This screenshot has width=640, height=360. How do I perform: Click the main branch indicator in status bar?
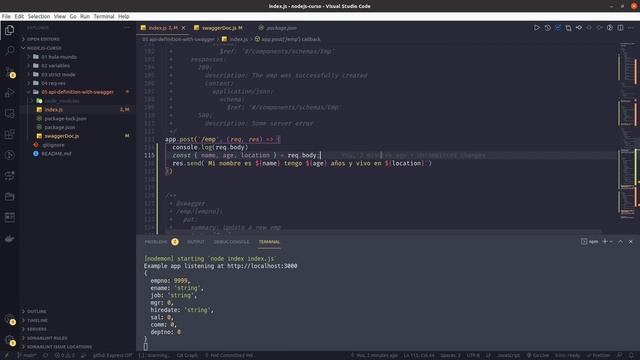pos(27,356)
